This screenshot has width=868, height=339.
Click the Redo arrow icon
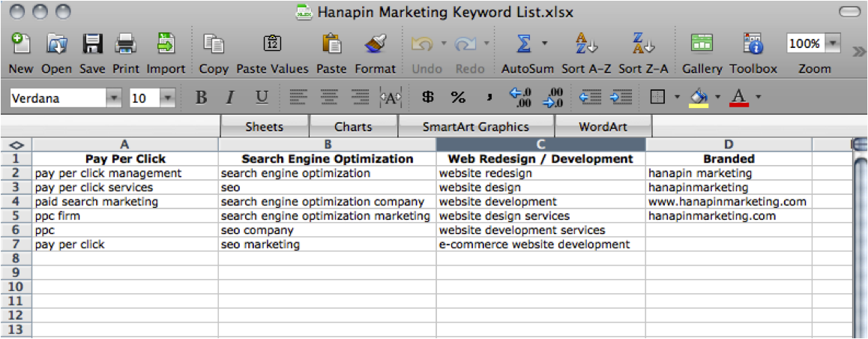click(466, 43)
